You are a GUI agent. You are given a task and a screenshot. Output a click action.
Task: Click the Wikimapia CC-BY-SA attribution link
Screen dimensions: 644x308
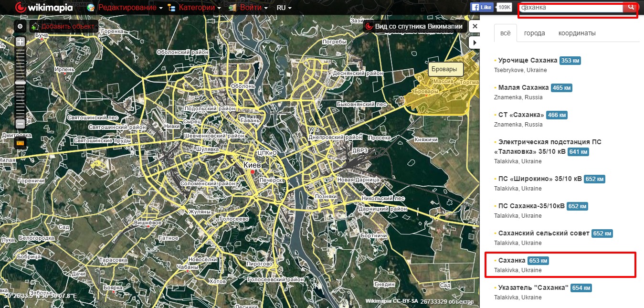coord(391,301)
